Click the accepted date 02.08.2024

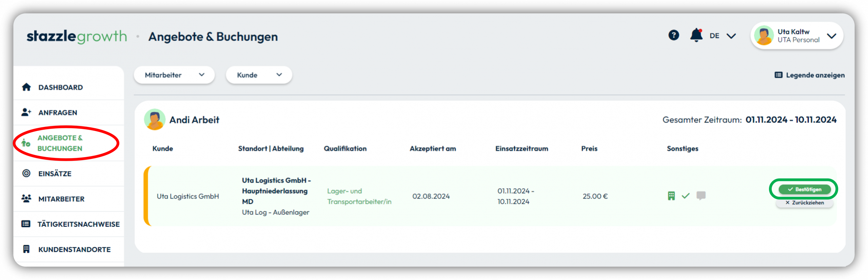click(x=431, y=196)
